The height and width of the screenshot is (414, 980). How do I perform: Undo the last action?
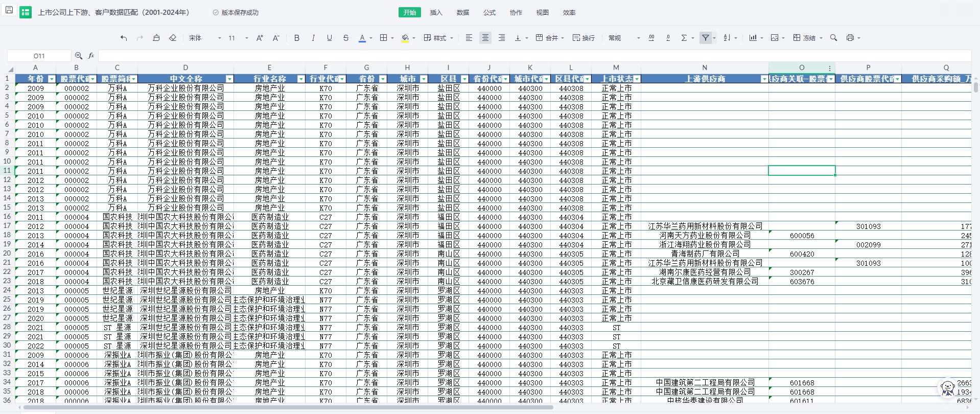click(124, 38)
